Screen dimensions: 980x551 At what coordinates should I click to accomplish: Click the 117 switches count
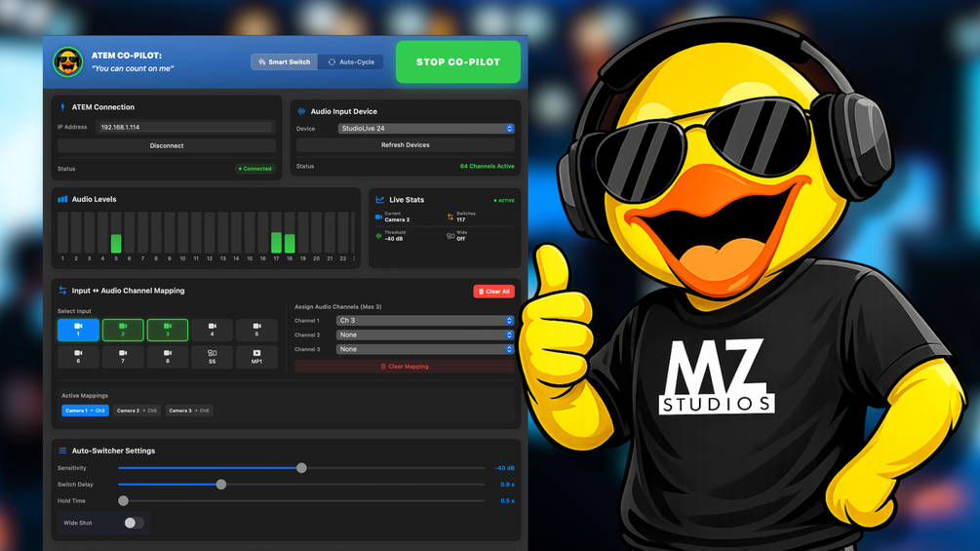460,219
